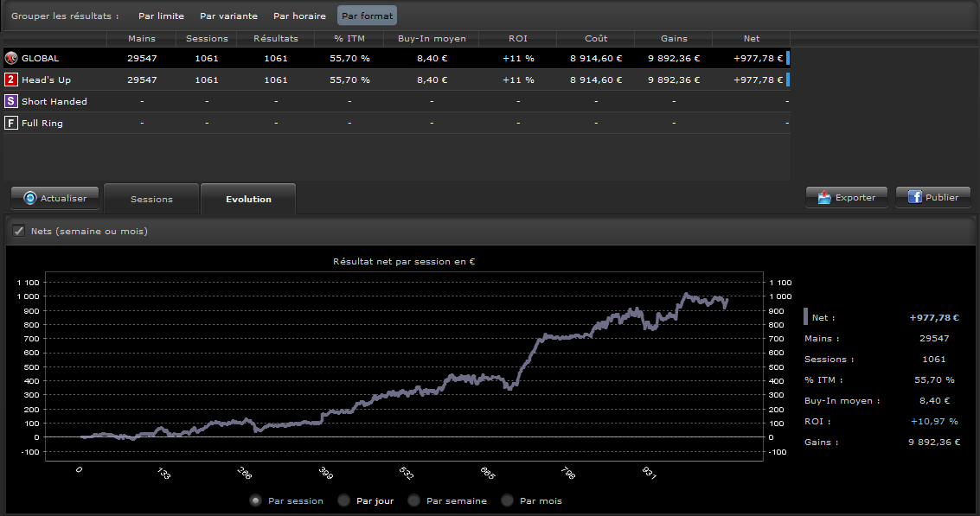980x516 pixels.
Task: Sort by the Buy-In moyen column header
Action: pos(432,38)
